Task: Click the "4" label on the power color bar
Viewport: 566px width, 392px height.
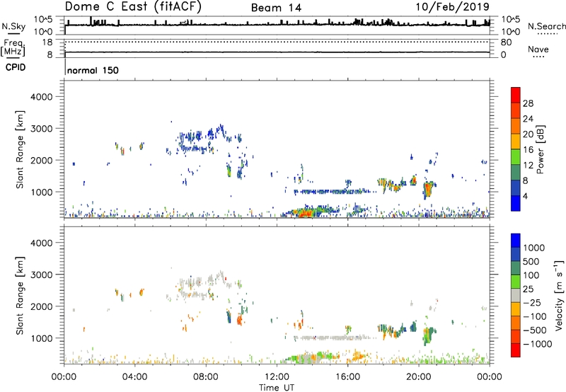Action: (x=526, y=196)
